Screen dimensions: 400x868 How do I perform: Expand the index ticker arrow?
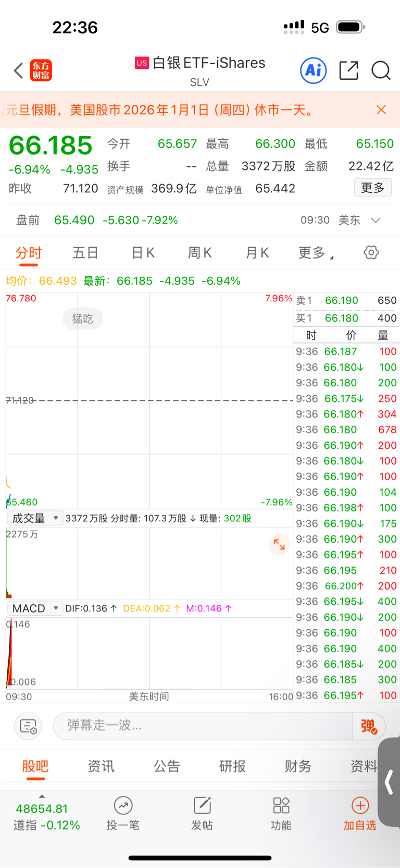coord(42,797)
